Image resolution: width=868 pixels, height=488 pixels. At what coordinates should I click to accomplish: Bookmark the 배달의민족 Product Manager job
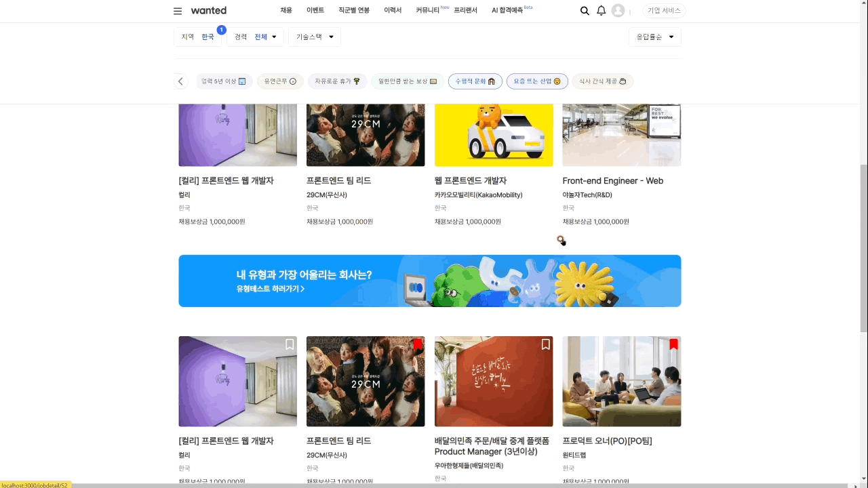[545, 344]
